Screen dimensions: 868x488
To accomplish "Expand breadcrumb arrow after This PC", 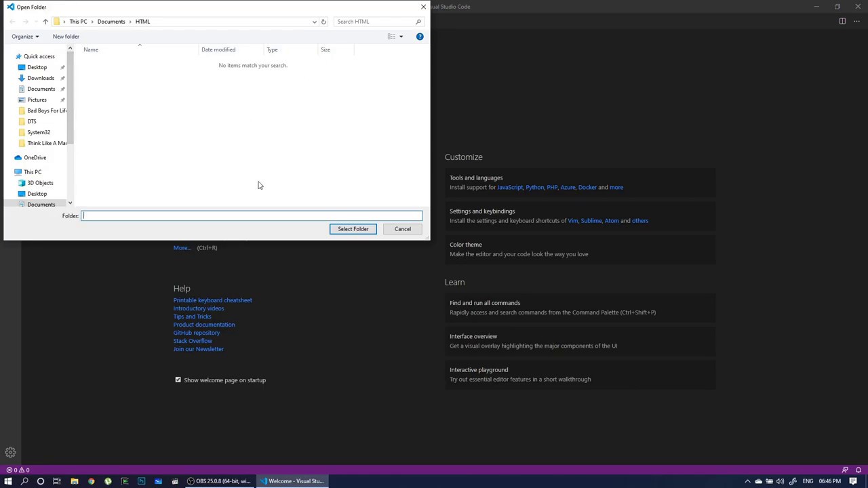I will coord(92,22).
